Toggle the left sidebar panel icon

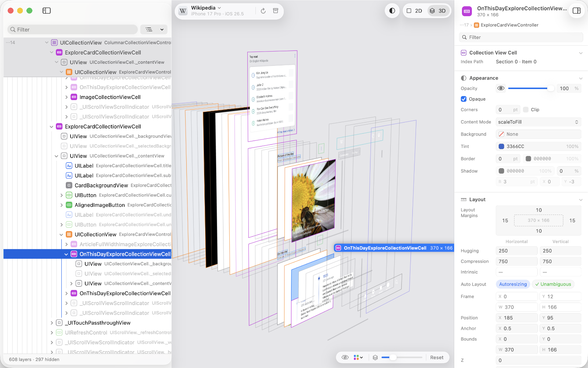47,11
